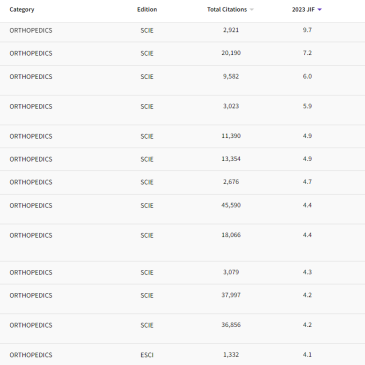Choose the row with 13,354 citations
The width and height of the screenshot is (365, 365).
coord(182,159)
